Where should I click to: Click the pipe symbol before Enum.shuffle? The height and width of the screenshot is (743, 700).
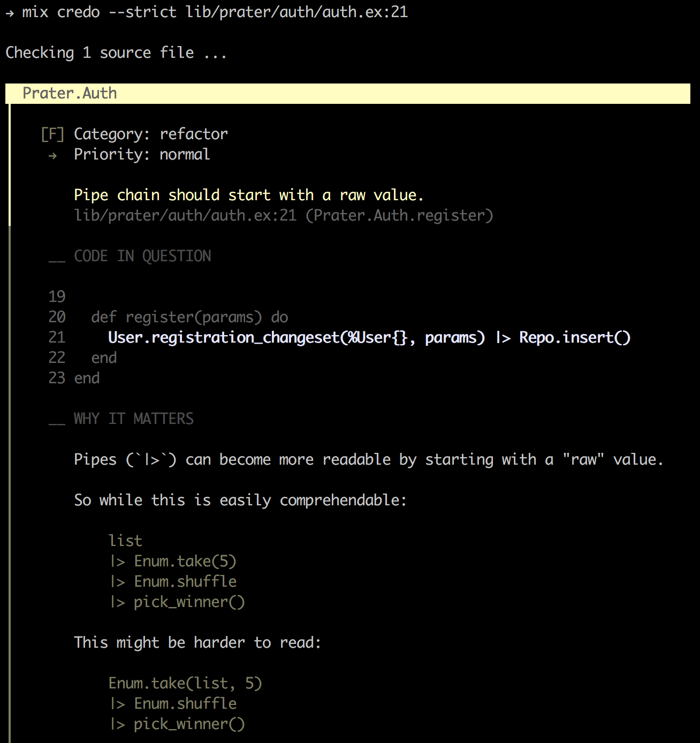pos(117,581)
